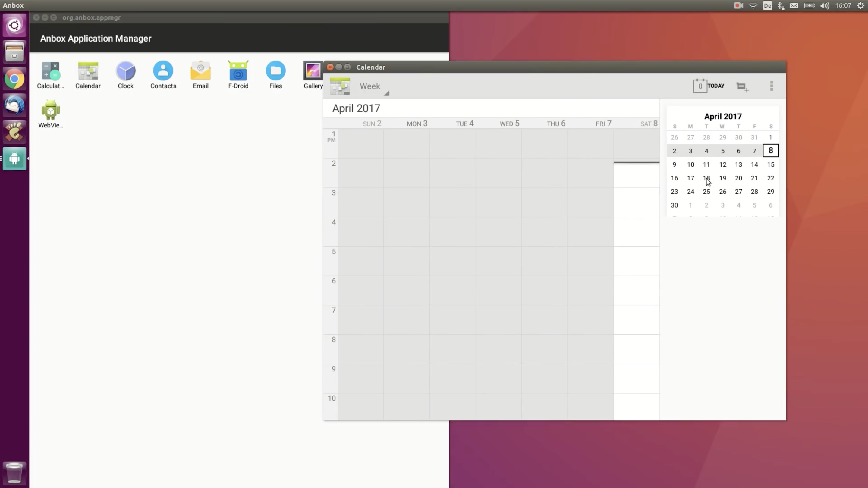Select April 18 in the mini calendar

point(706,178)
